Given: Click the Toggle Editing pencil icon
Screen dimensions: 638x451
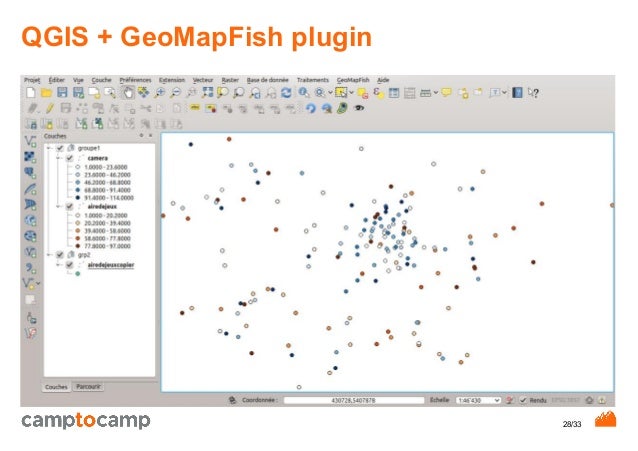Looking at the screenshot, I should click(x=50, y=108).
